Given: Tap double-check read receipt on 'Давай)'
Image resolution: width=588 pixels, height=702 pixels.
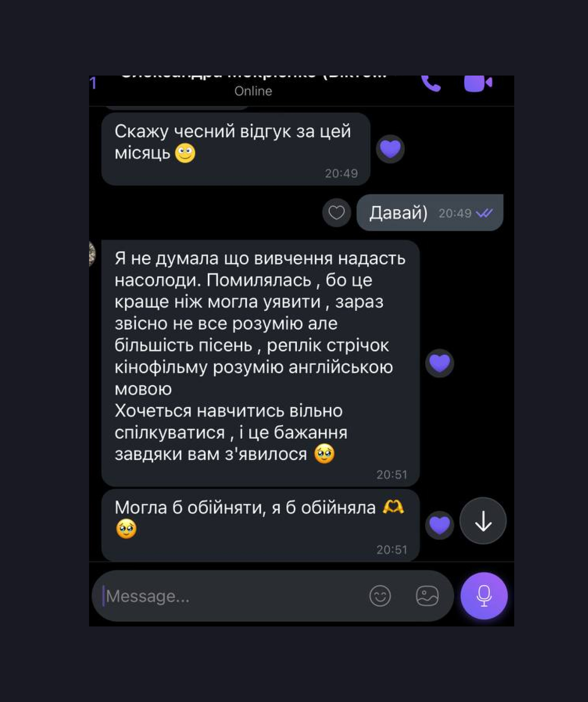Looking at the screenshot, I should [484, 213].
